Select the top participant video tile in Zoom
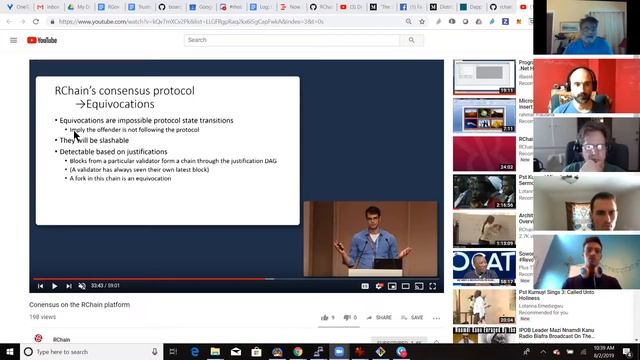The height and width of the screenshot is (360, 640). coord(587,27)
